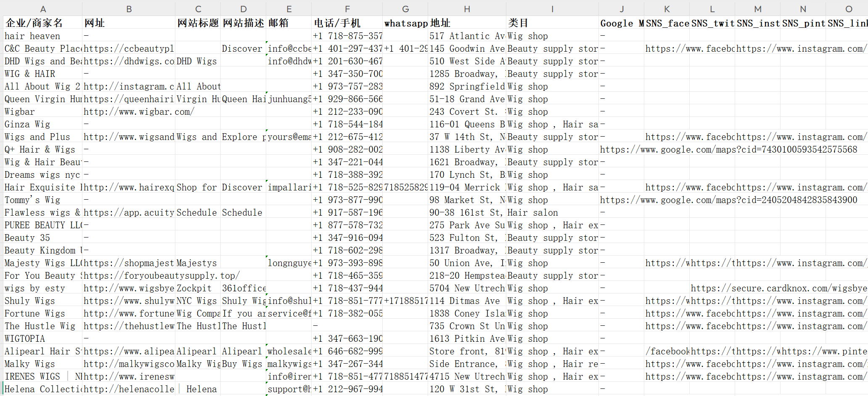Screen dimensions: 868x396
Task: Select the 'WIG & HAIR' name cell
Action: 43,74
